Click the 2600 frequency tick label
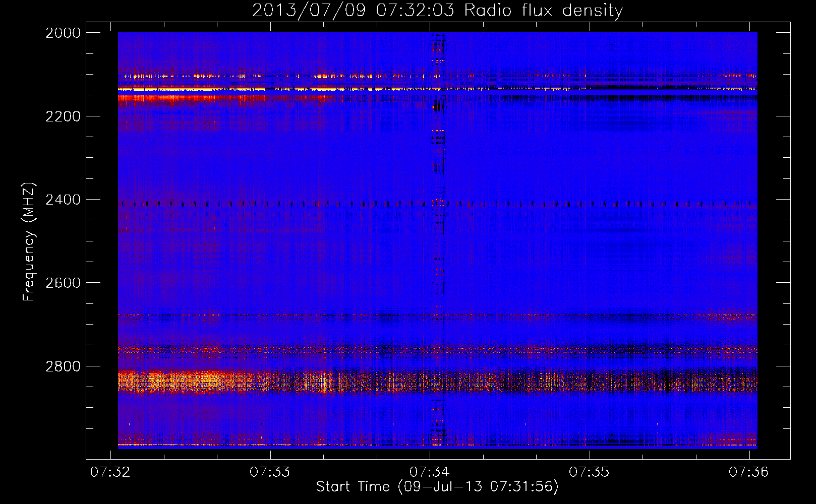Viewport: 816px width, 504px height. [x=63, y=283]
